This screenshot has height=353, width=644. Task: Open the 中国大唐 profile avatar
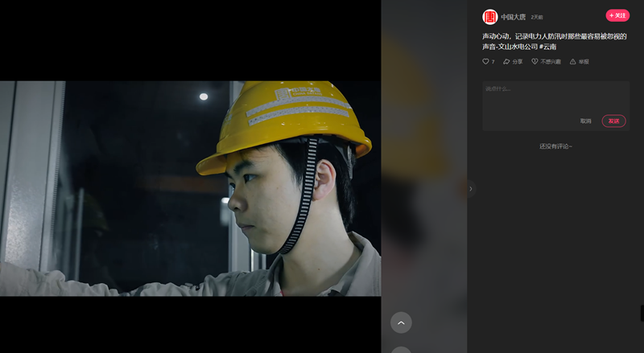(x=489, y=17)
